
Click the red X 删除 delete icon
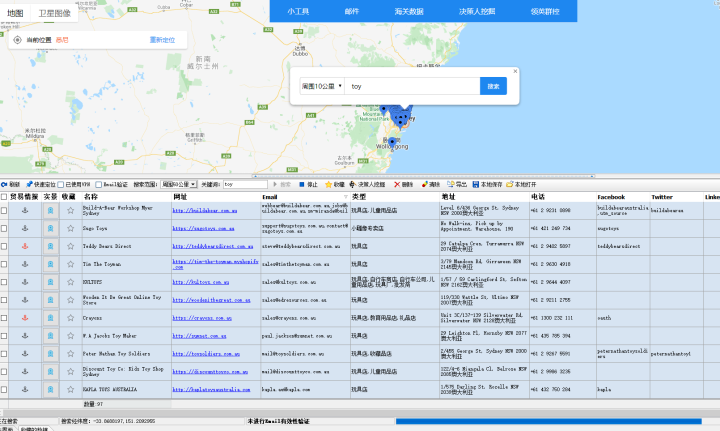[397, 185]
